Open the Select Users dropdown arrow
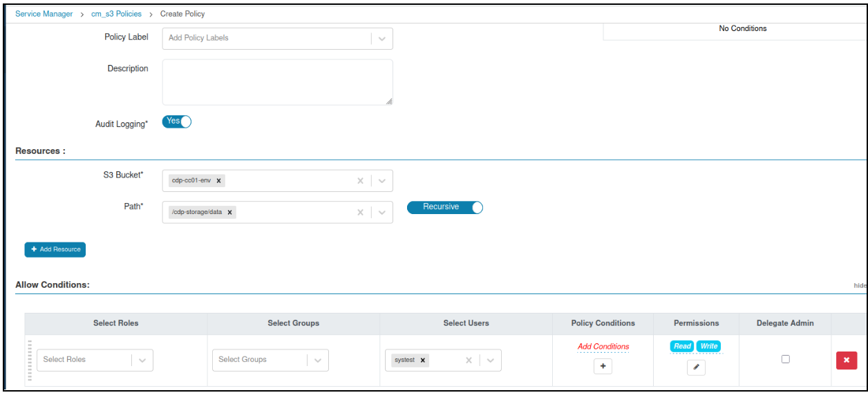This screenshot has width=868, height=395. pyautogui.click(x=491, y=360)
